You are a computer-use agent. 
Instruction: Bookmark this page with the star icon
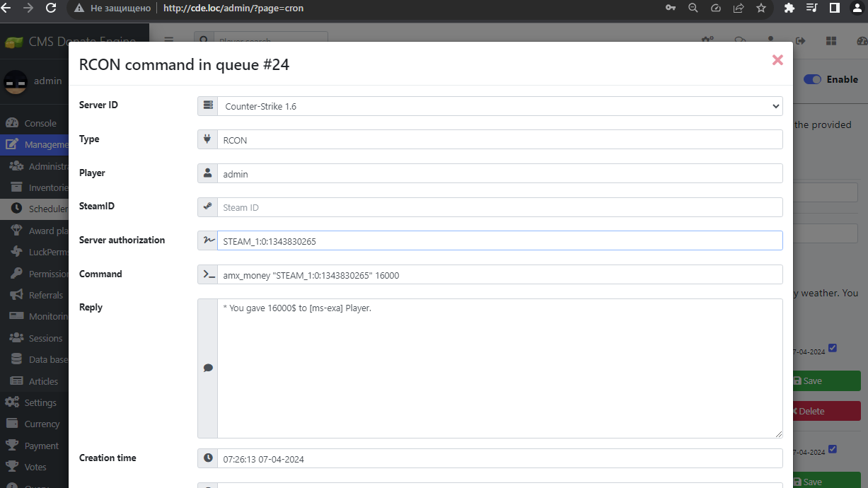tap(760, 8)
